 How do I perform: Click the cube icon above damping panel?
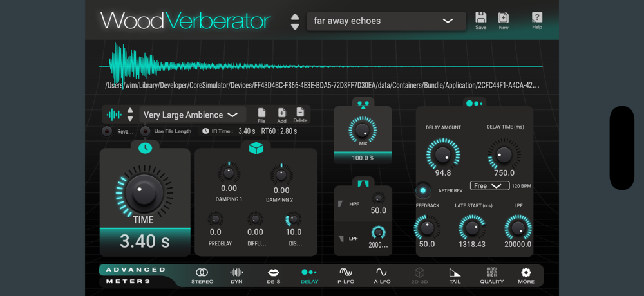[256, 148]
